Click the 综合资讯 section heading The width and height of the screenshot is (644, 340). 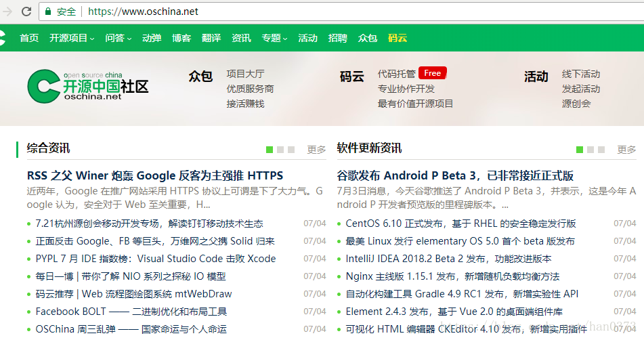tap(49, 148)
